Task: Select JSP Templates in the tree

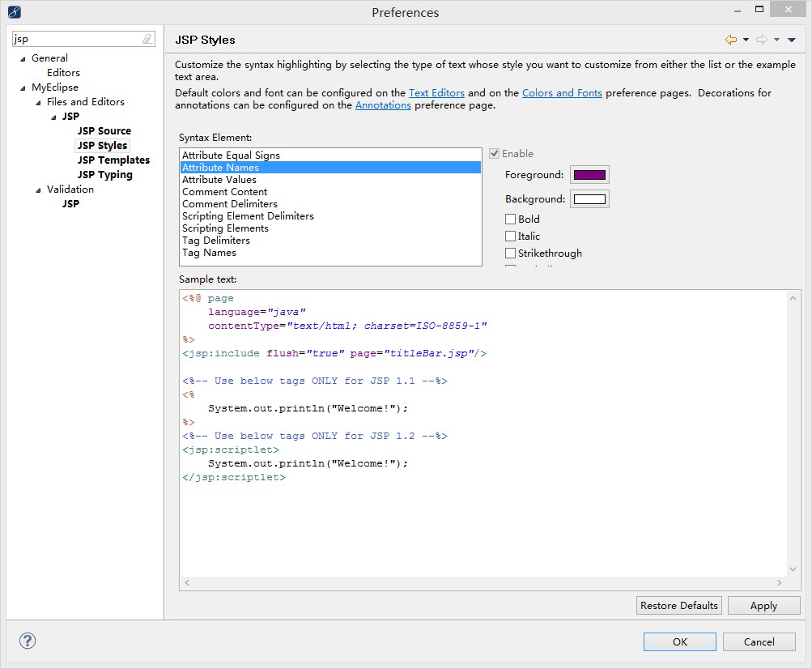Action: [113, 160]
